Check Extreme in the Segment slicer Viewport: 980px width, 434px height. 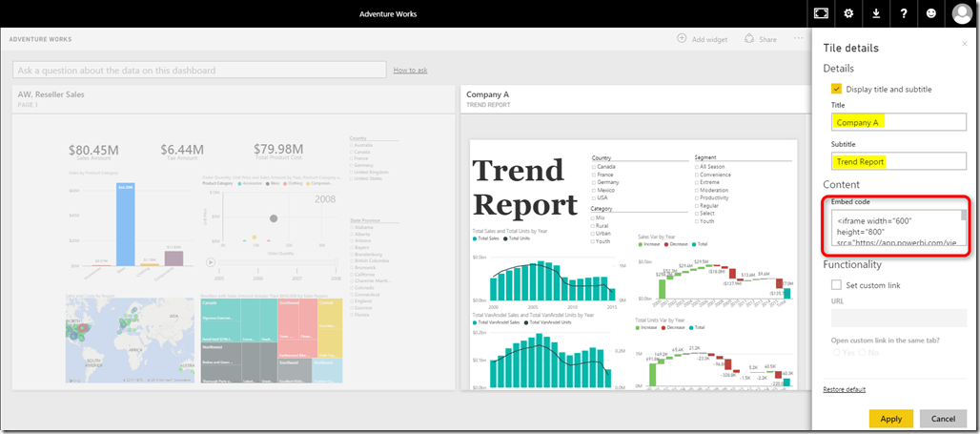click(x=697, y=182)
